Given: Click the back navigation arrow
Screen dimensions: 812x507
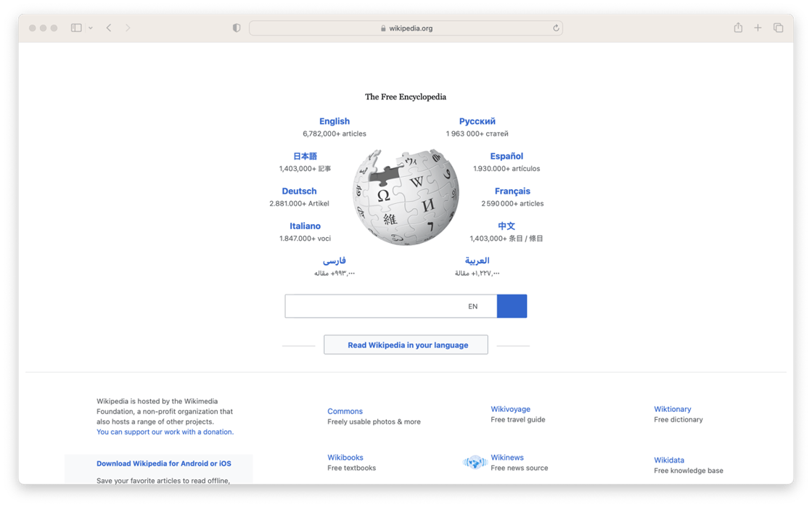Looking at the screenshot, I should coord(108,27).
